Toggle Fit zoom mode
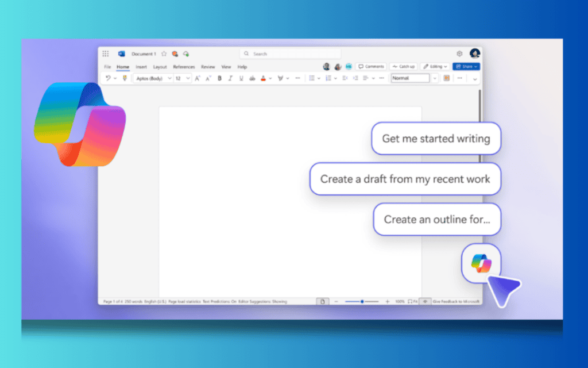This screenshot has height=368, width=588. point(412,301)
